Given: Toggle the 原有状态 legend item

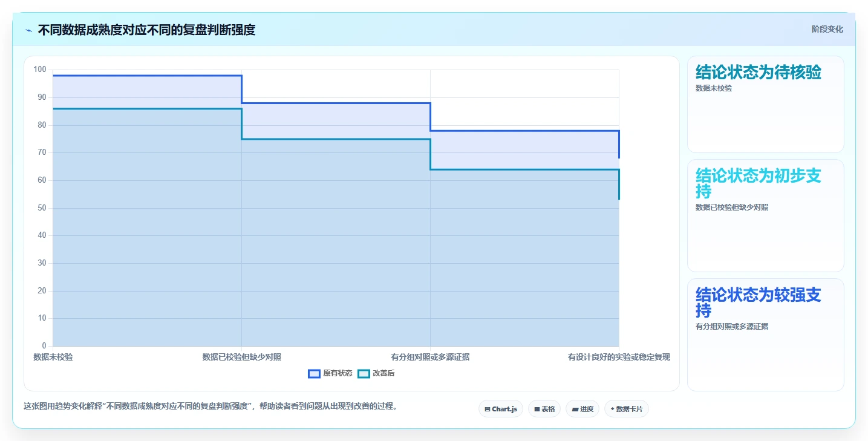Looking at the screenshot, I should click(330, 374).
